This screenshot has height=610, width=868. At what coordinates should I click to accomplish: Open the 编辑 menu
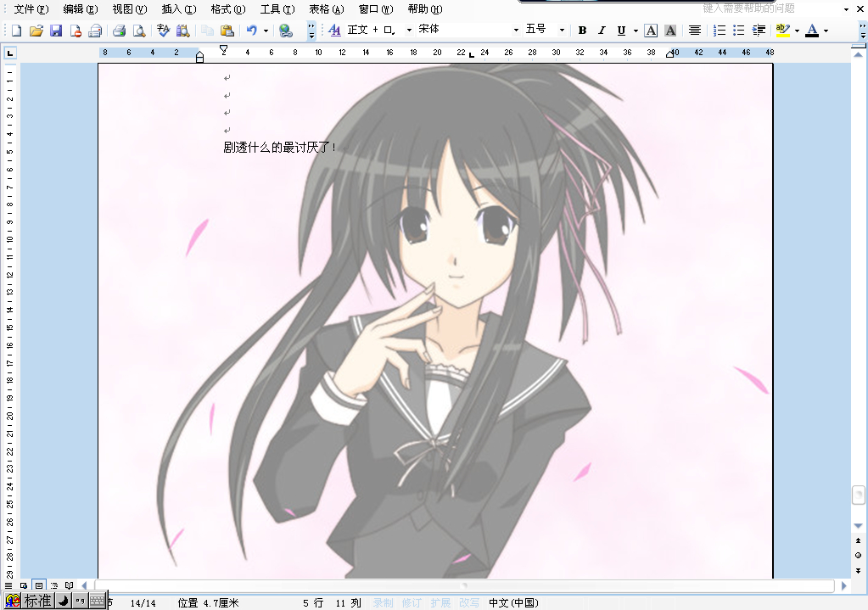point(81,8)
